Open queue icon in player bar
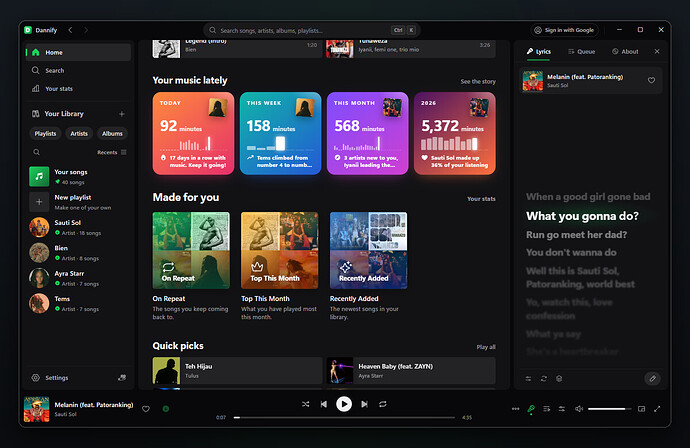The width and height of the screenshot is (690, 448). pyautogui.click(x=547, y=409)
